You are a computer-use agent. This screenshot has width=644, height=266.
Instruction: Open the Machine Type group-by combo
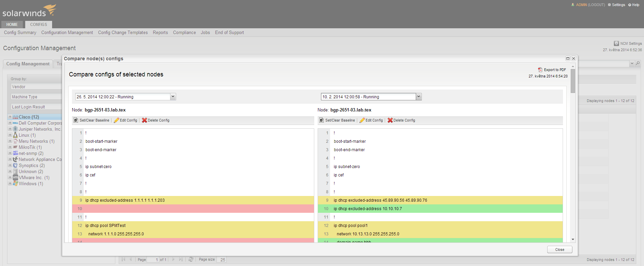click(36, 97)
